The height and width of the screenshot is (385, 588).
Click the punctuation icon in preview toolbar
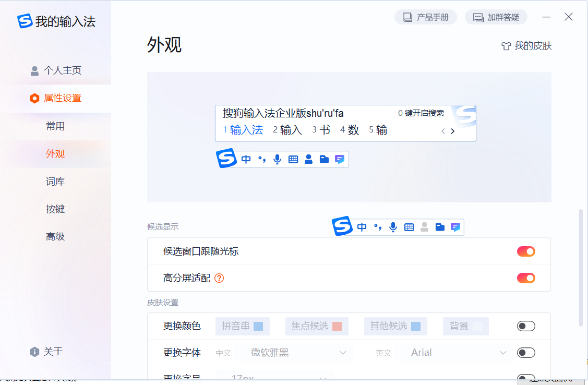point(262,159)
